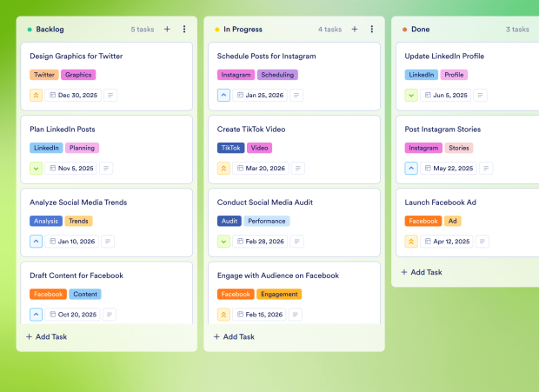The height and width of the screenshot is (392, 539).
Task: Click Add Task in the Backlog column
Action: tap(46, 336)
